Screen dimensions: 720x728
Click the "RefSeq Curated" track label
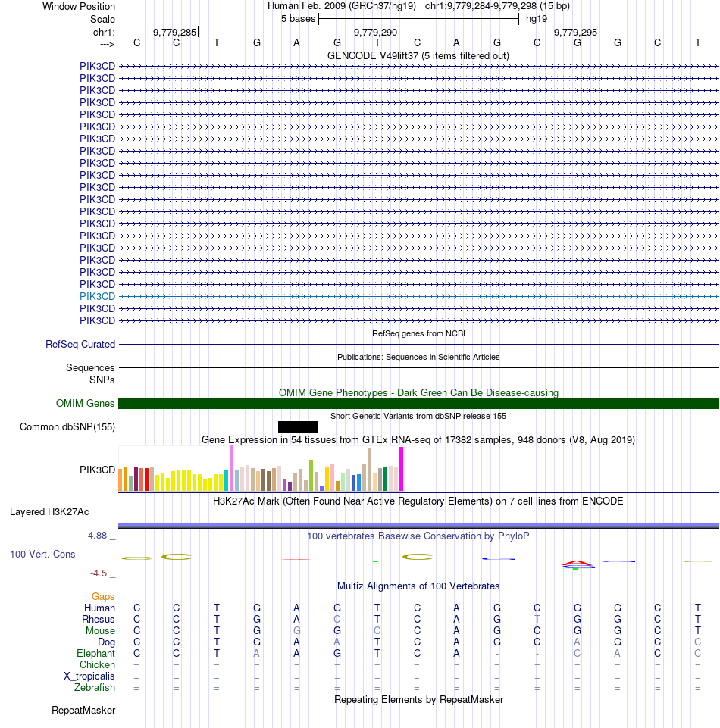[80, 345]
